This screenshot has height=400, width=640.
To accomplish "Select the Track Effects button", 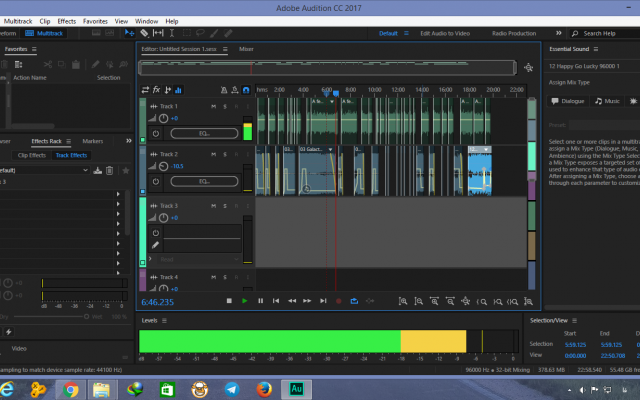I will click(71, 155).
